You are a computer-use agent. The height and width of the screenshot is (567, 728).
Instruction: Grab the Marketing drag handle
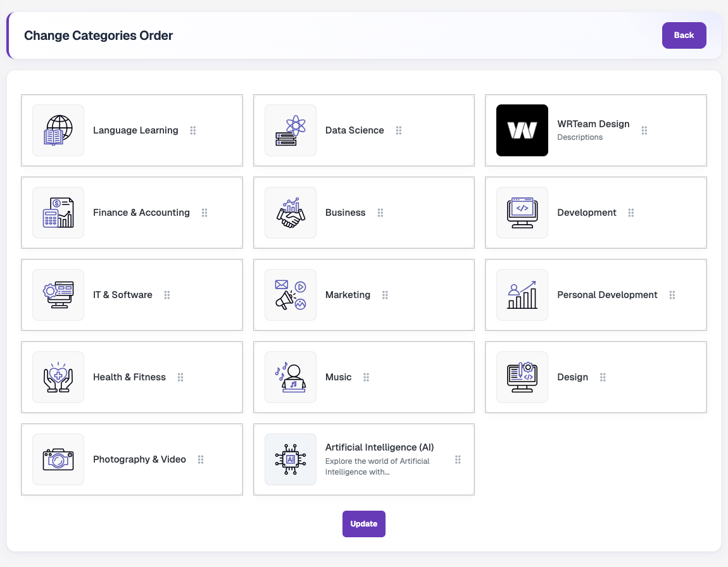click(386, 295)
